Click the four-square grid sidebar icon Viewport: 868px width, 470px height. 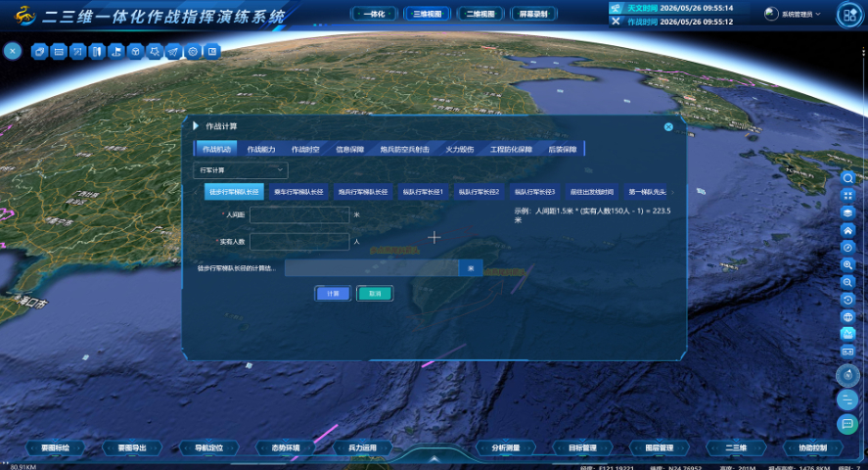click(847, 196)
